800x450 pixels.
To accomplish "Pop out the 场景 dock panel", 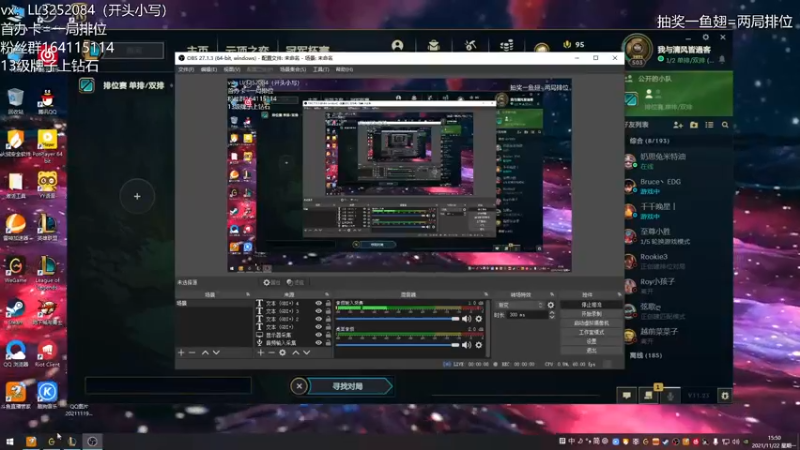I will [248, 294].
